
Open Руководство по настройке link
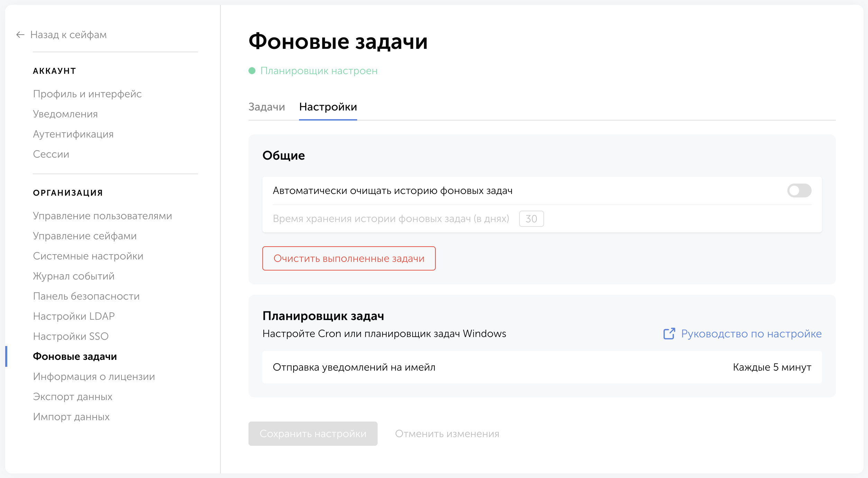pyautogui.click(x=751, y=334)
